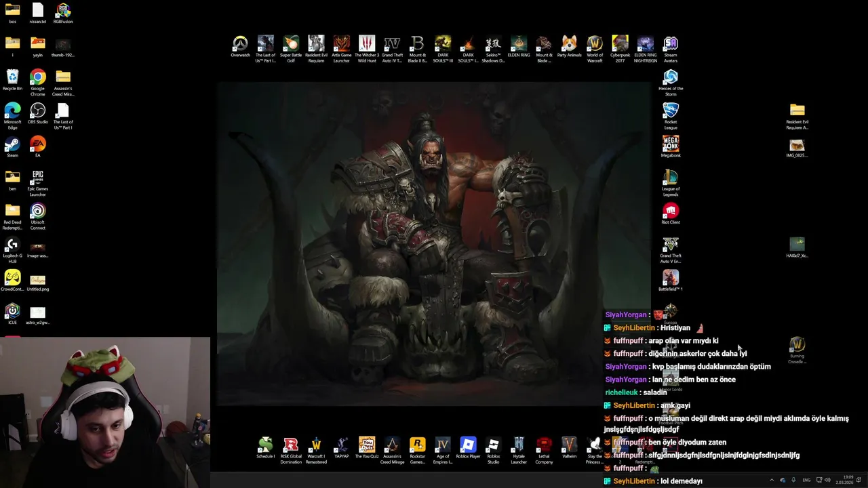Launch the Valheim shortcut

(570, 448)
